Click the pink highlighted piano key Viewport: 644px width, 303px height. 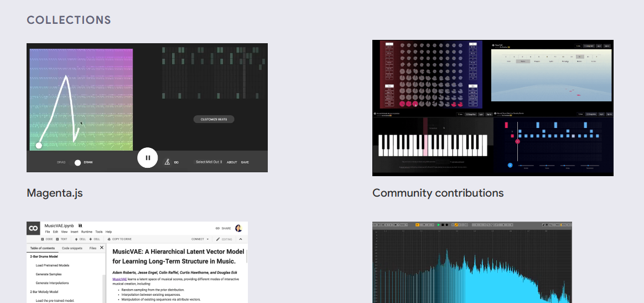[425, 146]
